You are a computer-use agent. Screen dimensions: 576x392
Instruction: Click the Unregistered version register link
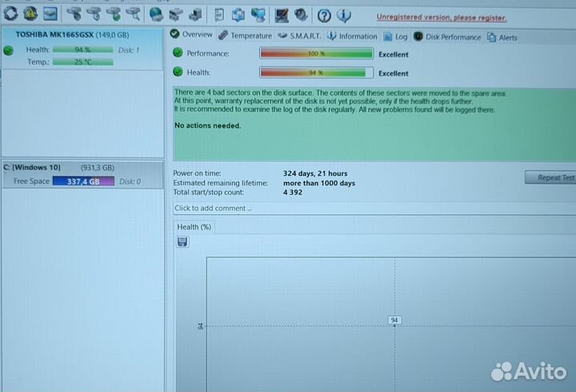pos(442,17)
